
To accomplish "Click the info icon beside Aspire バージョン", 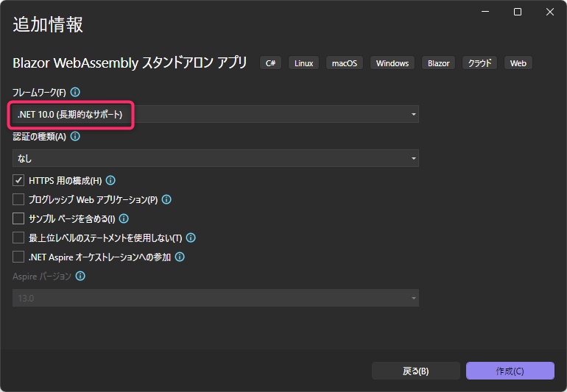I will coord(80,276).
